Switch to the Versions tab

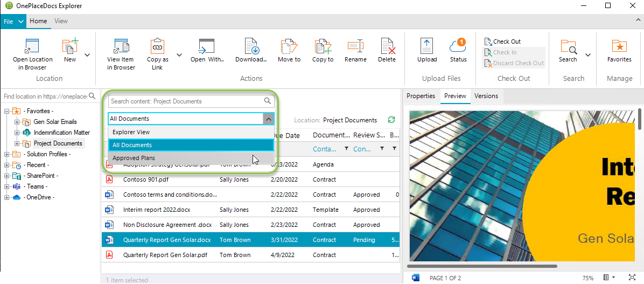coord(486,96)
